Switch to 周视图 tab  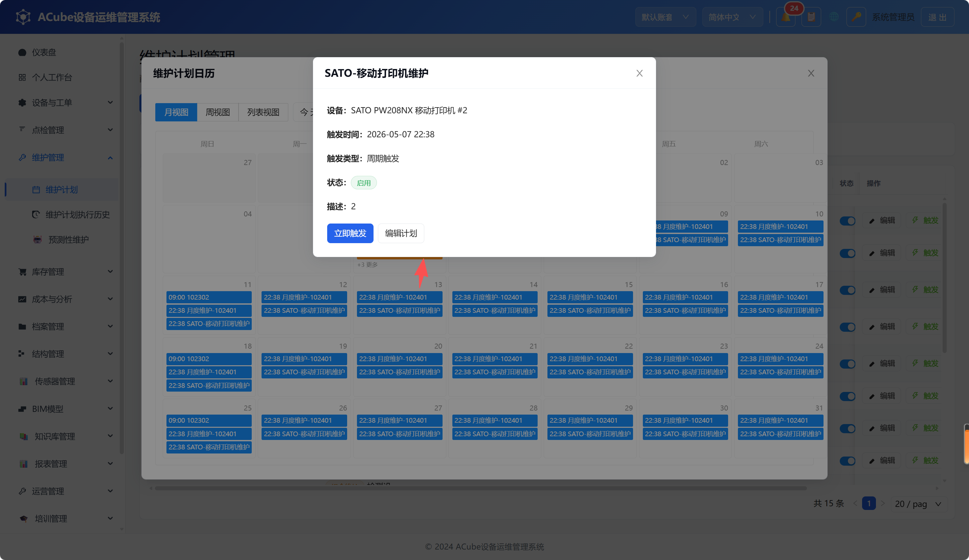coord(218,112)
